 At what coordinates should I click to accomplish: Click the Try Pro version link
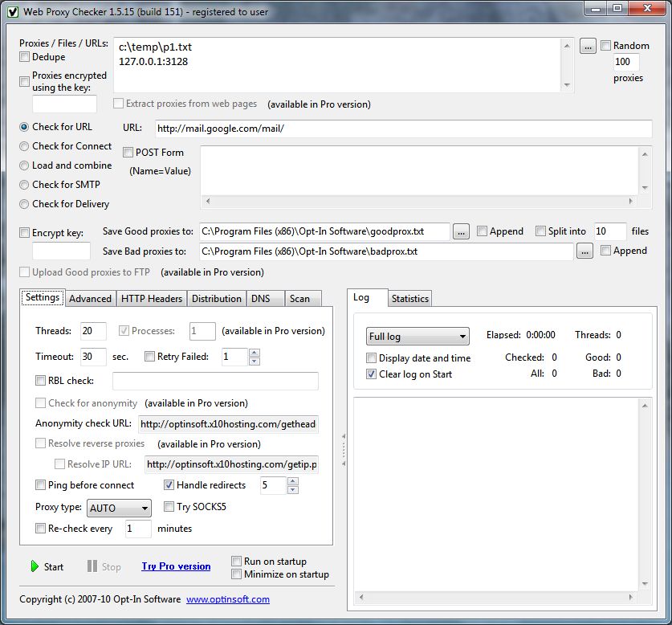(x=176, y=566)
